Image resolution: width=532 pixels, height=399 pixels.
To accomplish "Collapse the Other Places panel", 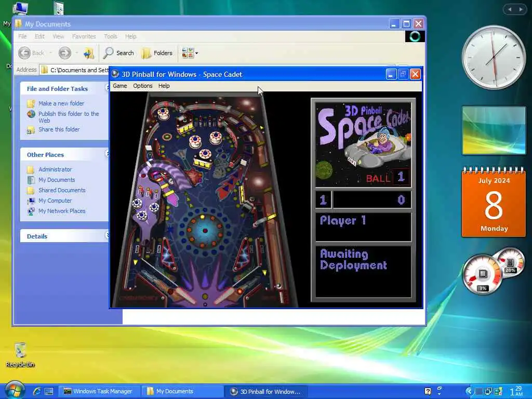I will coord(107,154).
